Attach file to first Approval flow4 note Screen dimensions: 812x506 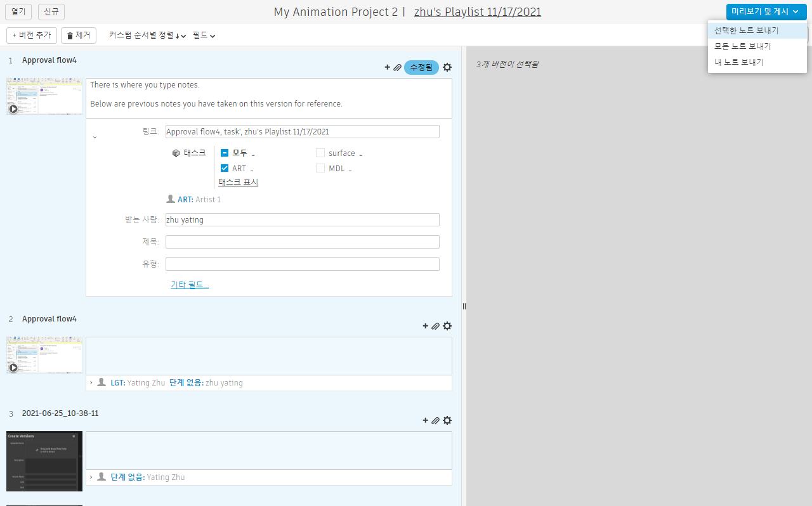[x=397, y=67]
